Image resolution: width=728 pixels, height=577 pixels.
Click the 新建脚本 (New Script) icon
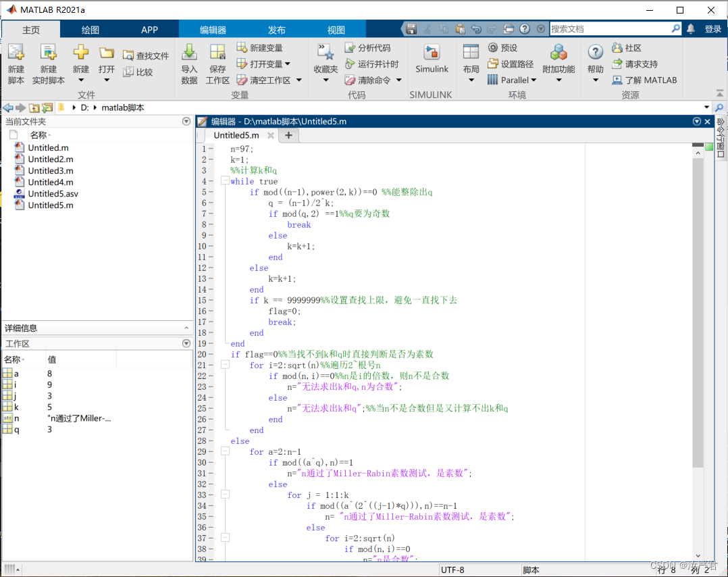point(16,52)
